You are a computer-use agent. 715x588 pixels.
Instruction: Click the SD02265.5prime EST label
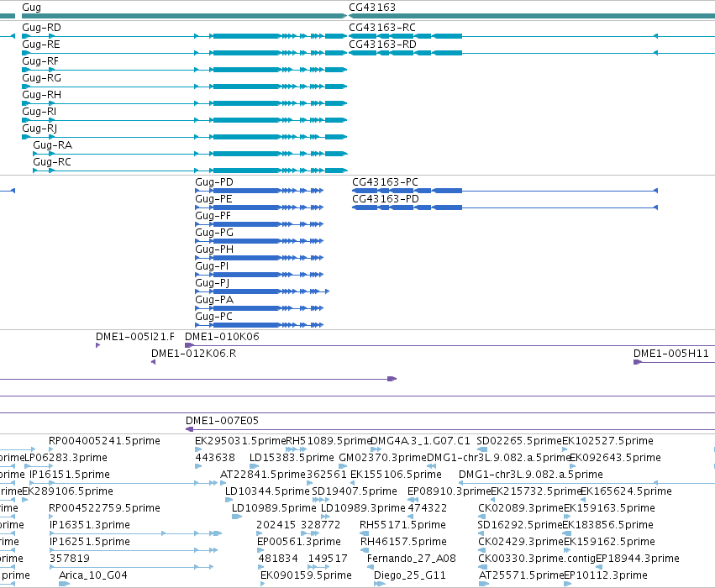(x=519, y=441)
